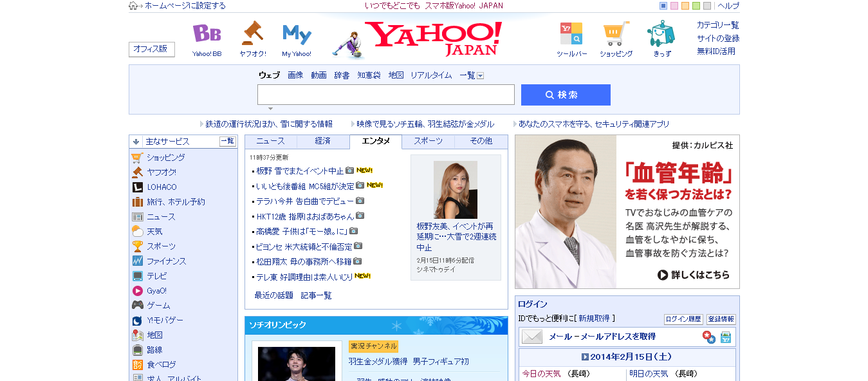
Task: Open the Shopping cart icon in header
Action: pos(616,34)
